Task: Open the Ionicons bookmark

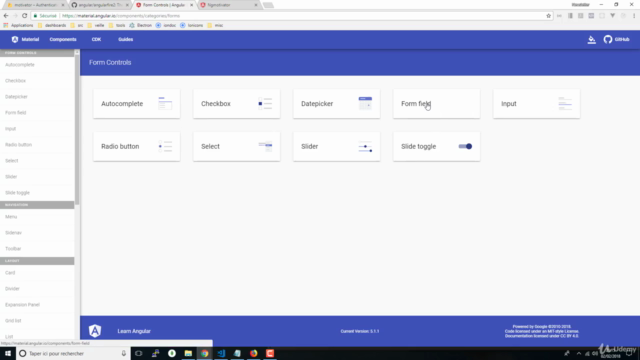Action: click(192, 25)
